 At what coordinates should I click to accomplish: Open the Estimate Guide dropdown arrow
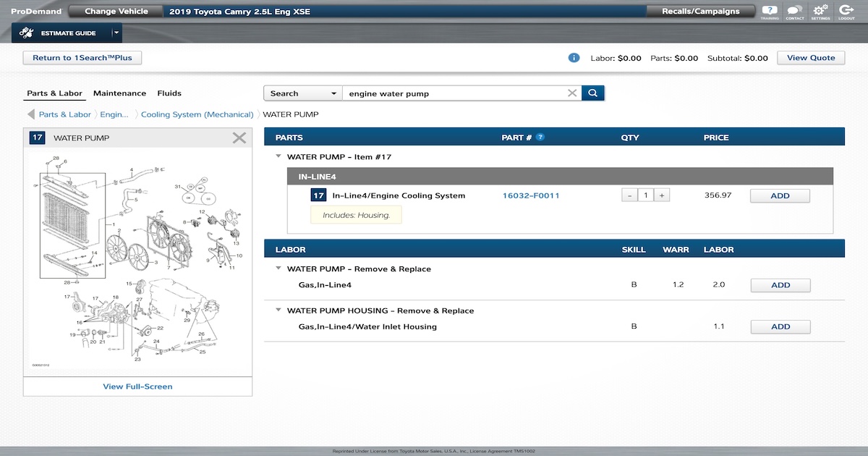(x=116, y=33)
